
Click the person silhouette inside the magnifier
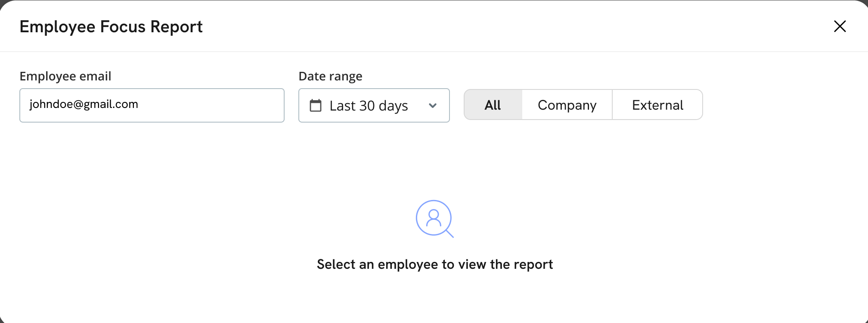click(x=434, y=218)
